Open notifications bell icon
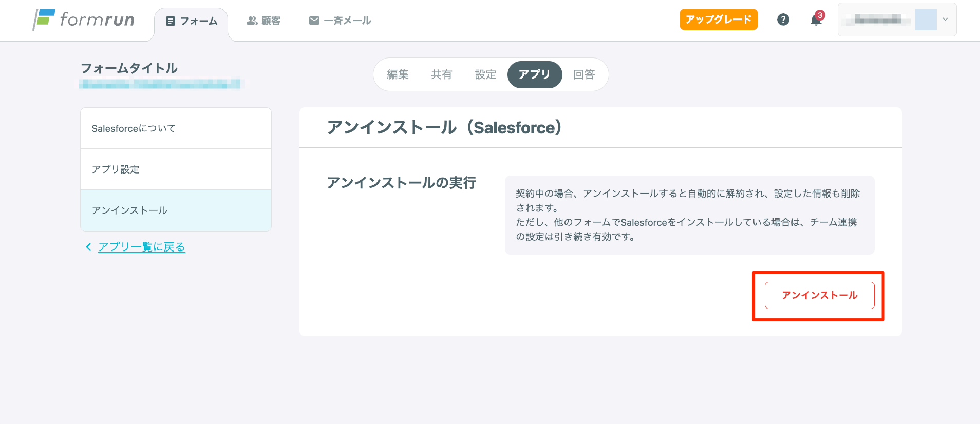 coord(816,20)
